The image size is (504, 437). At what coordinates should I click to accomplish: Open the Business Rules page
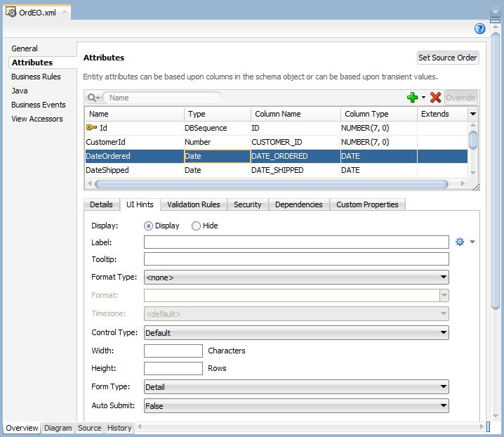[36, 77]
